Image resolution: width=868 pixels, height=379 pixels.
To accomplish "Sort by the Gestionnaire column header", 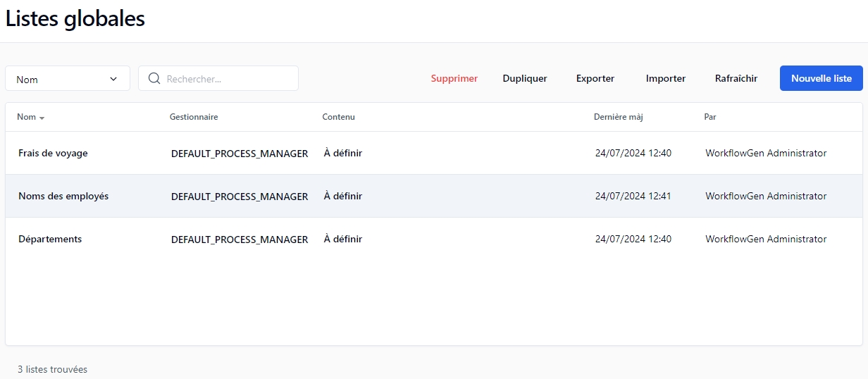I will [x=194, y=117].
